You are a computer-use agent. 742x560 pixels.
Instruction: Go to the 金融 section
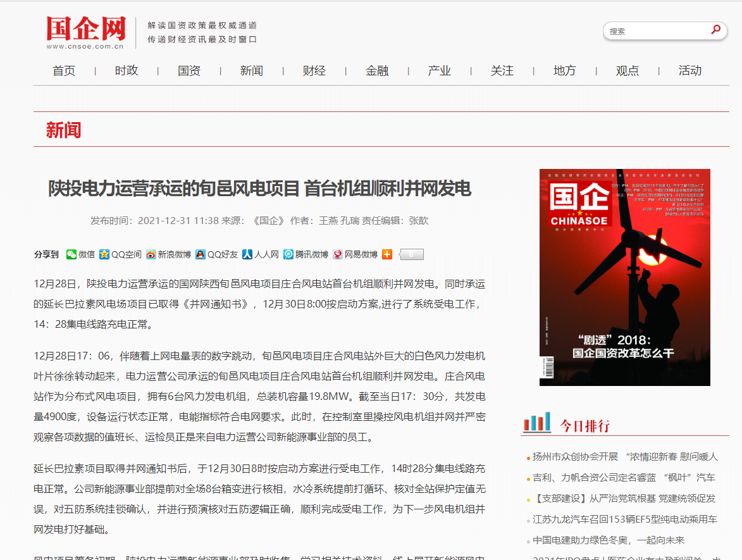point(377,71)
